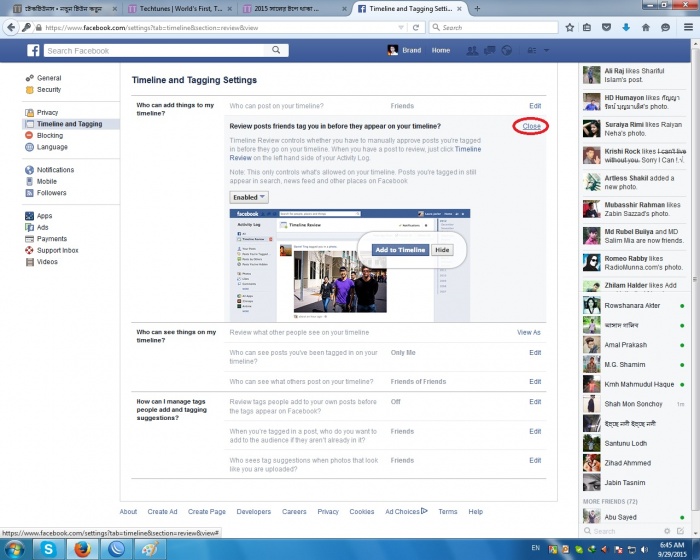The height and width of the screenshot is (560, 700).
Task: Expand account menu arrow in Facebook header
Action: (x=546, y=50)
